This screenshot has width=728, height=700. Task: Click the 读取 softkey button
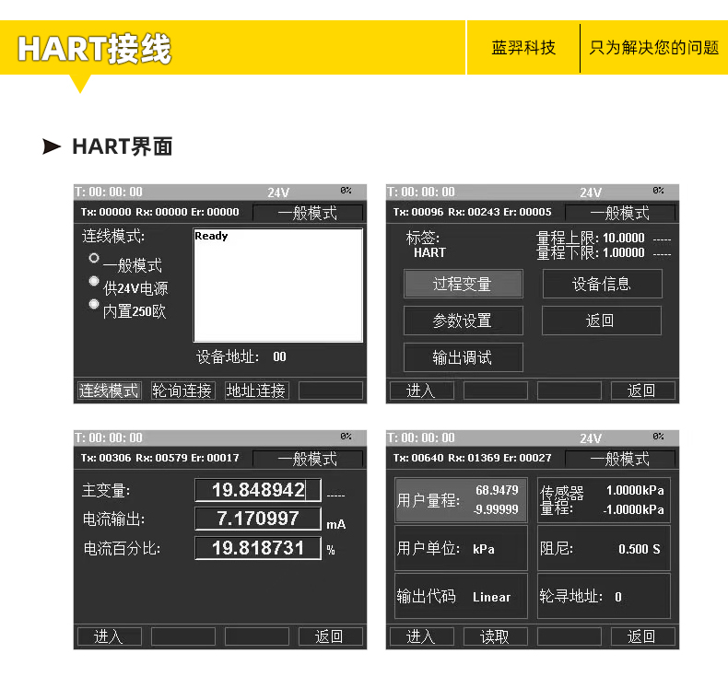(496, 636)
